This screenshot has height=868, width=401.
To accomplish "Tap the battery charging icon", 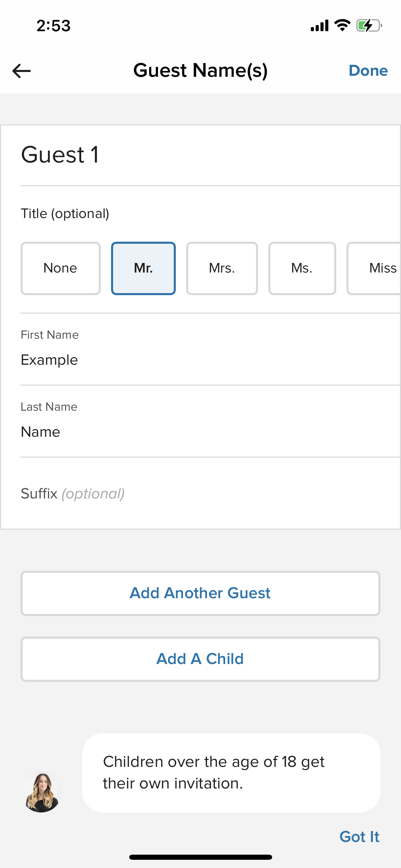I will (369, 26).
